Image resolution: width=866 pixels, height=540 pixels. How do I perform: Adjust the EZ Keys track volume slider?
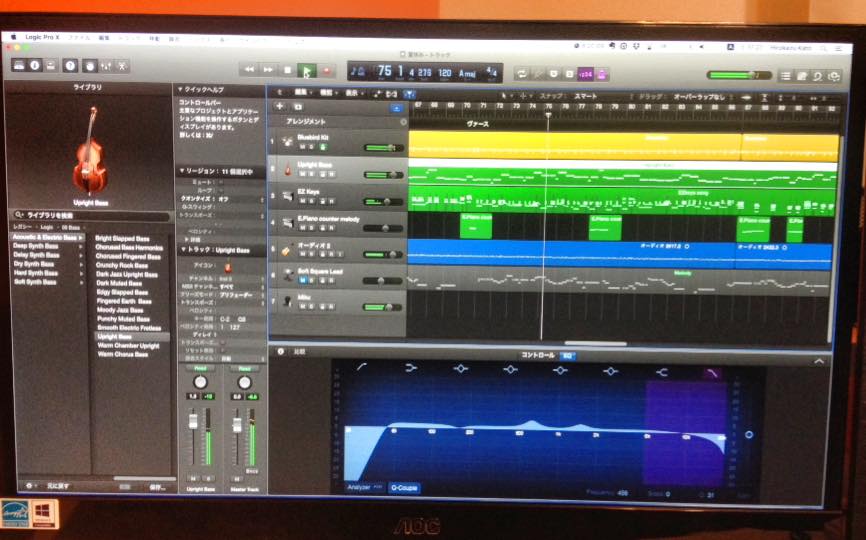coord(383,202)
